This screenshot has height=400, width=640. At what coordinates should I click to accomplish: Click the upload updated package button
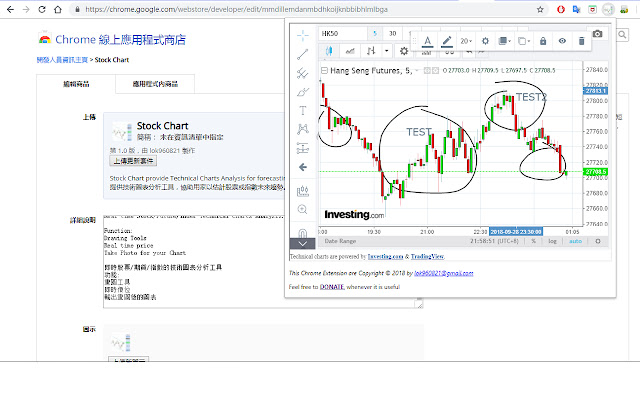click(133, 161)
